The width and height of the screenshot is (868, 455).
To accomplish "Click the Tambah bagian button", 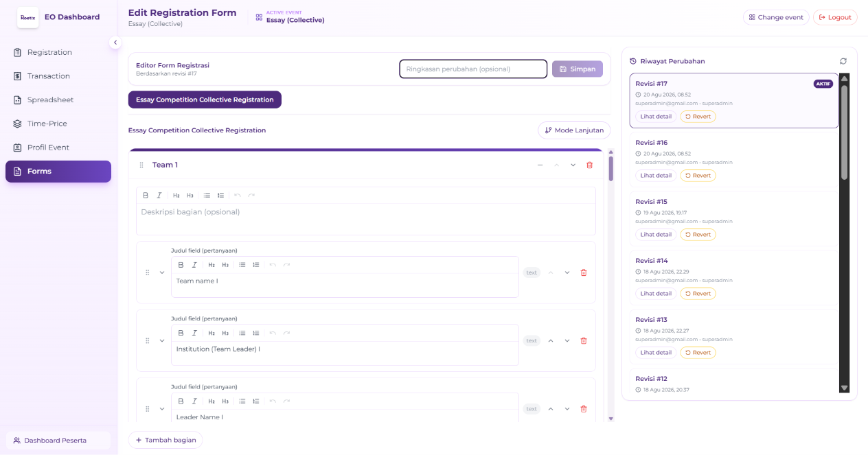I will pos(165,440).
